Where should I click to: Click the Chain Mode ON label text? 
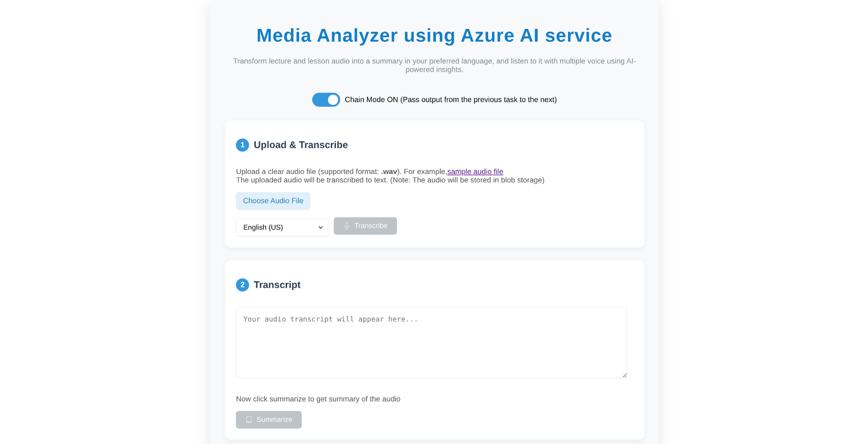point(450,100)
